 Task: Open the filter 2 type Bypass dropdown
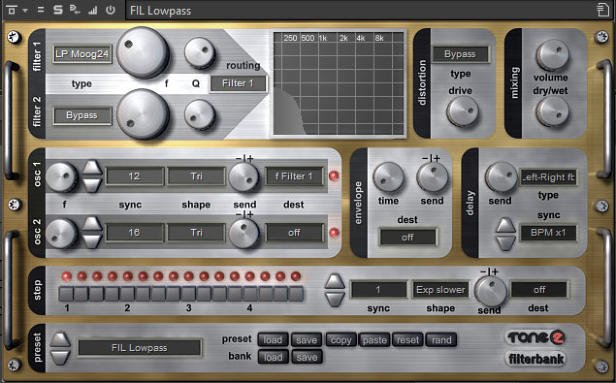click(82, 115)
